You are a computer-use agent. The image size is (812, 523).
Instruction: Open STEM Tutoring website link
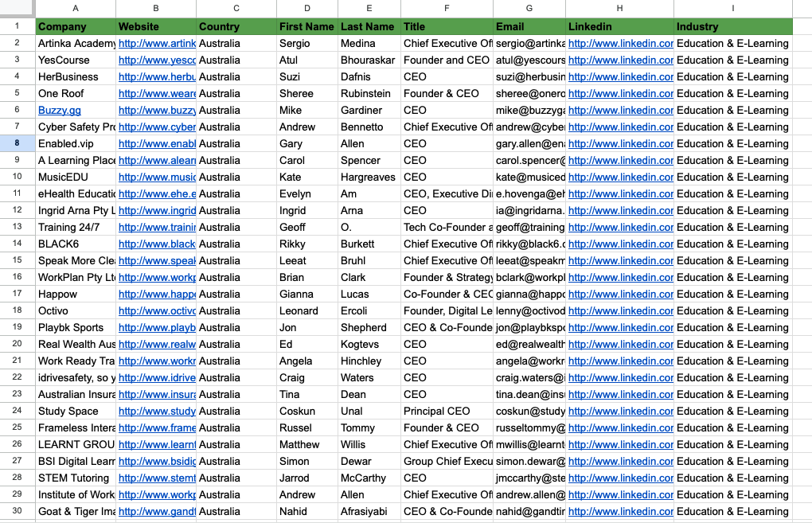tap(157, 478)
